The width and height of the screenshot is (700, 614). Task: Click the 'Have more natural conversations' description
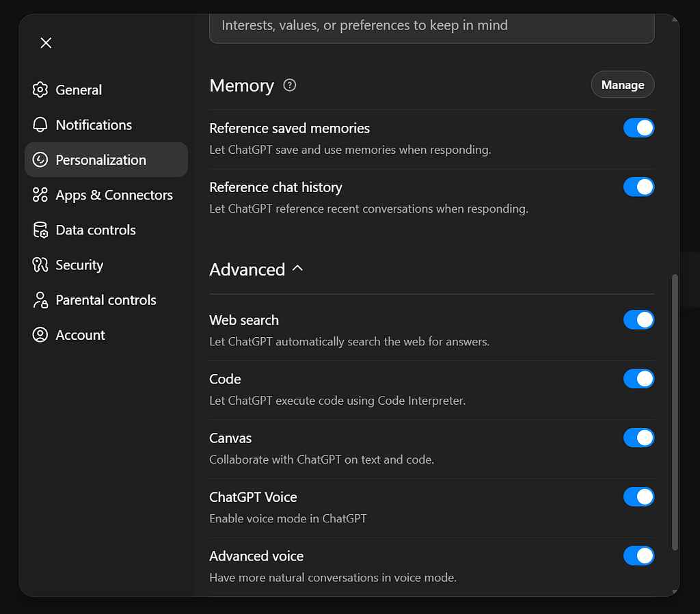coord(333,577)
